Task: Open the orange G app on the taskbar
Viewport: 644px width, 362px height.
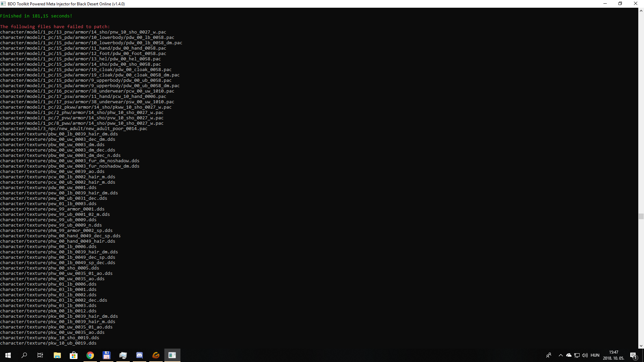Action: 156,355
